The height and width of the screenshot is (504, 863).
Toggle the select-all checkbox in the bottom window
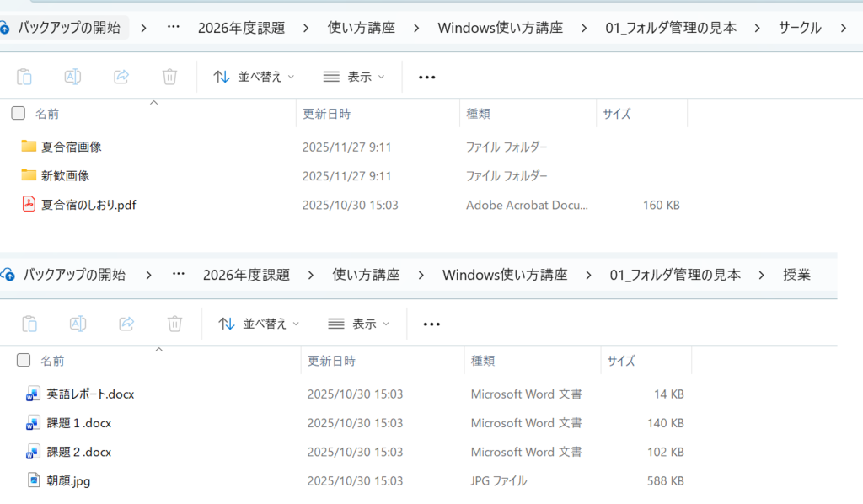point(24,361)
